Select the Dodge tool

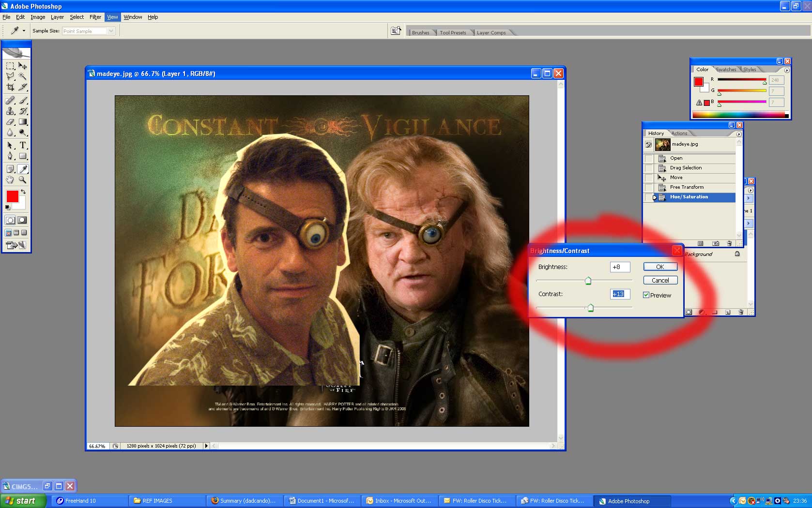point(23,133)
